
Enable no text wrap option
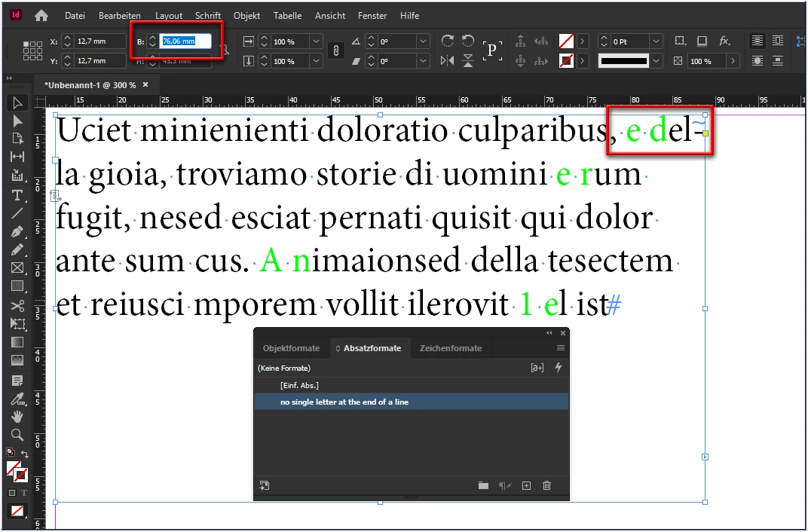pyautogui.click(x=757, y=41)
